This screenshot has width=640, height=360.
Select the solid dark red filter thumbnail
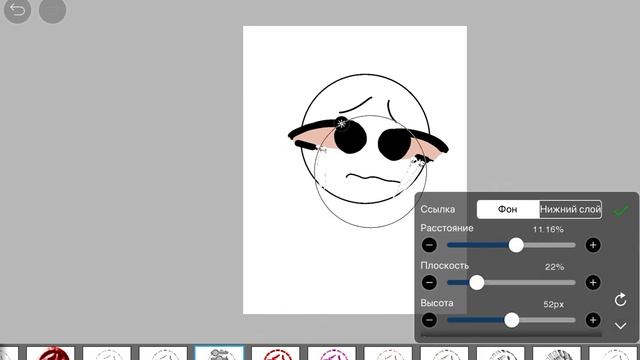pos(51,353)
